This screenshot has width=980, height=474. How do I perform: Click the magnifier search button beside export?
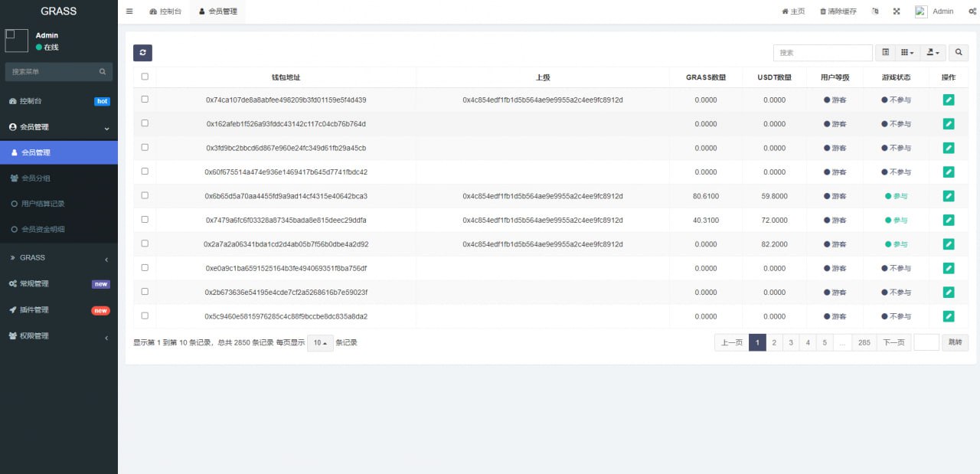[958, 53]
